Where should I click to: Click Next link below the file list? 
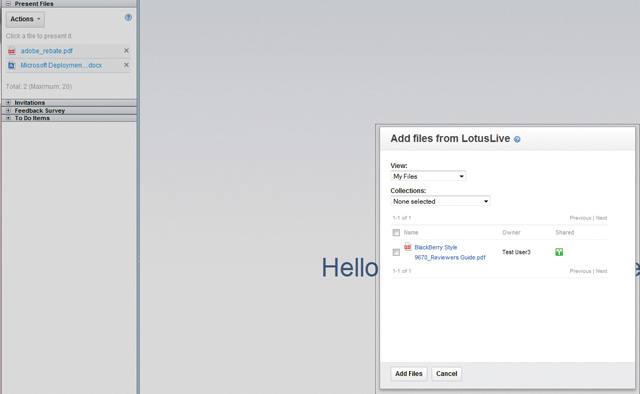point(601,271)
